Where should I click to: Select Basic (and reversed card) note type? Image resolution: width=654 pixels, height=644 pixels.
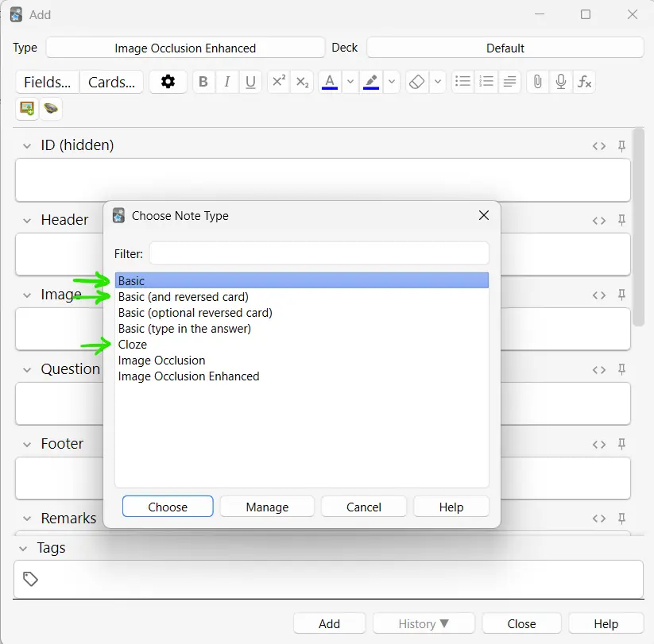click(x=301, y=297)
